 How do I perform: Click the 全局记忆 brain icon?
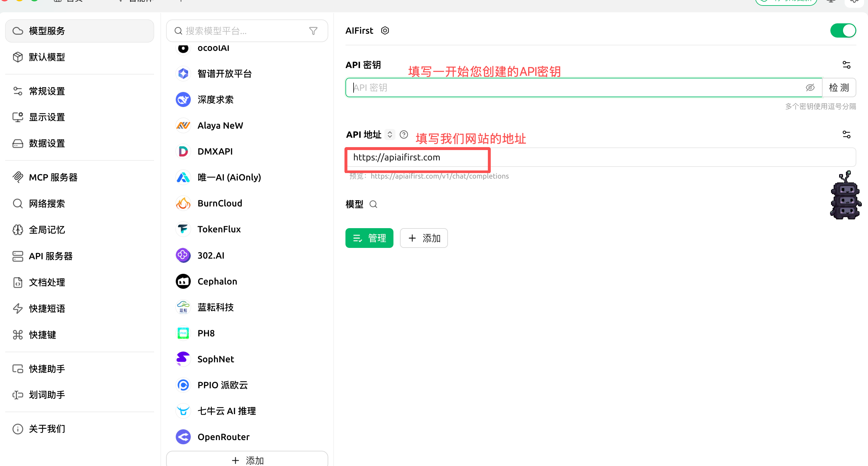(x=18, y=230)
